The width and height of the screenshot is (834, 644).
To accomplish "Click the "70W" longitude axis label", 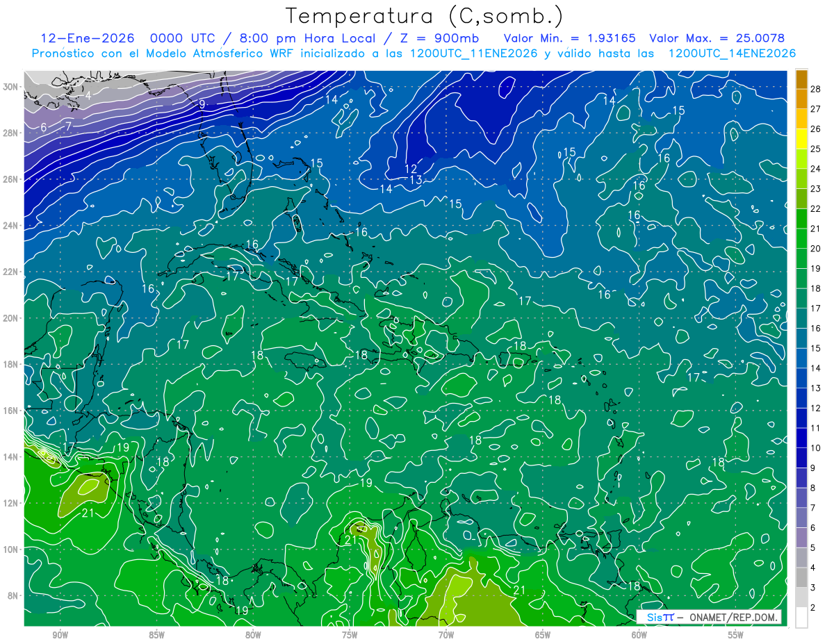I will (446, 635).
